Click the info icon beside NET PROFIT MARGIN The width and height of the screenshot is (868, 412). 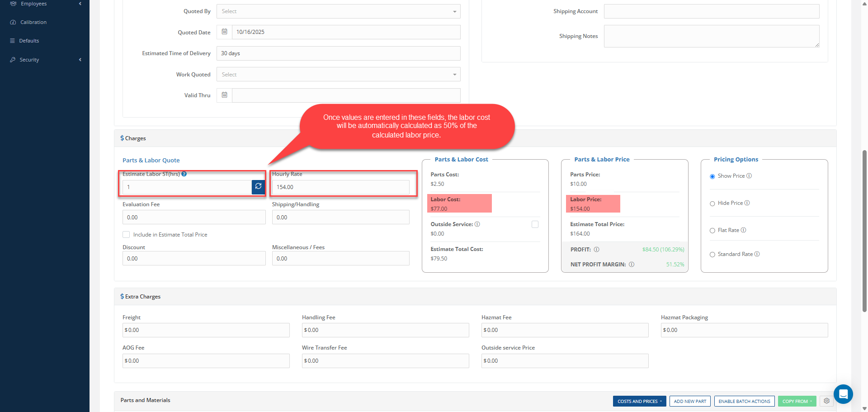[632, 265]
